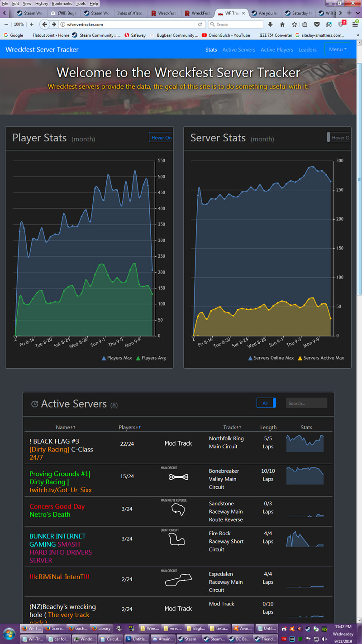The width and height of the screenshot is (362, 644).
Task: Click the Firefox forward arrow button
Action: 54,24
